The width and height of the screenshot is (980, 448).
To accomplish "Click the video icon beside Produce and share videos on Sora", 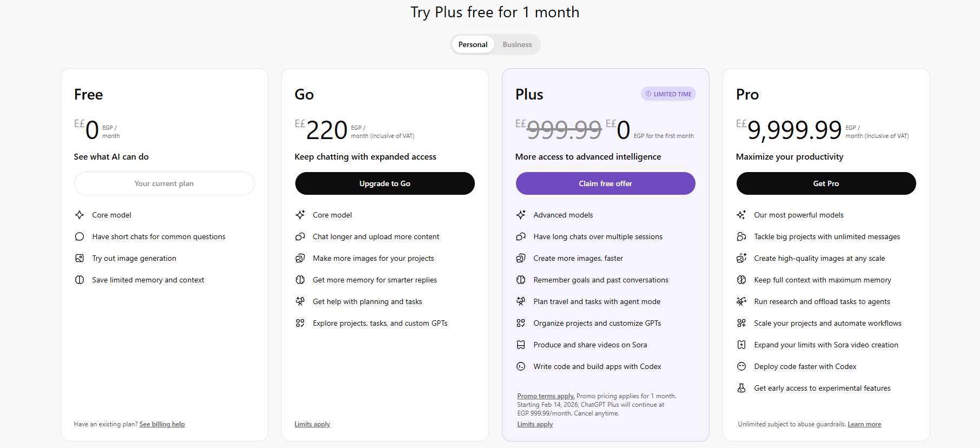I will (x=521, y=345).
